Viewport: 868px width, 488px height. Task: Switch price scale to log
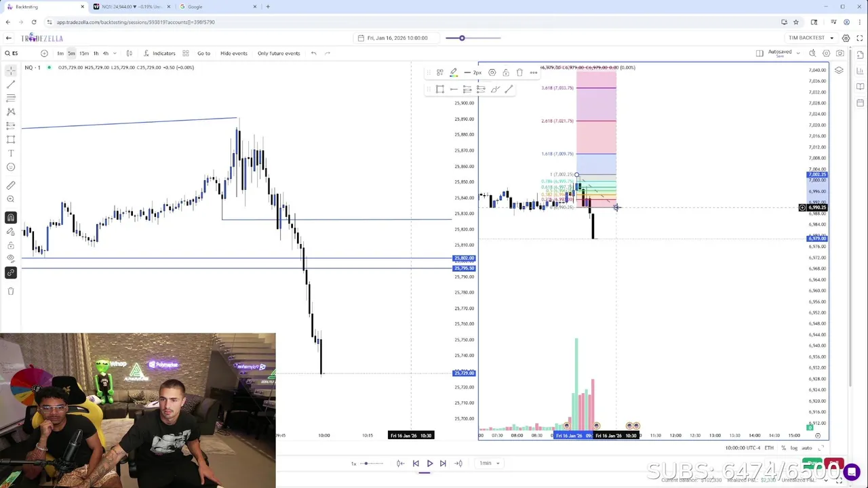pos(793,448)
